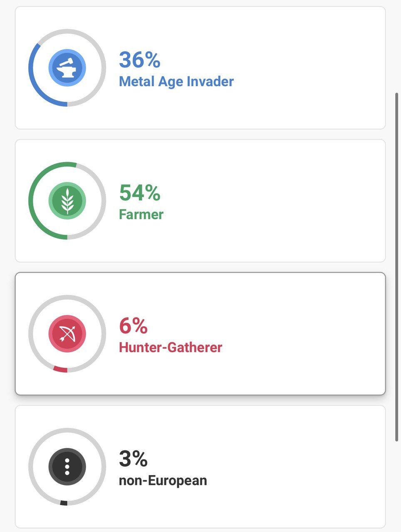The width and height of the screenshot is (401, 532).
Task: Open the Farmer ancestry card
Action: [x=200, y=201]
